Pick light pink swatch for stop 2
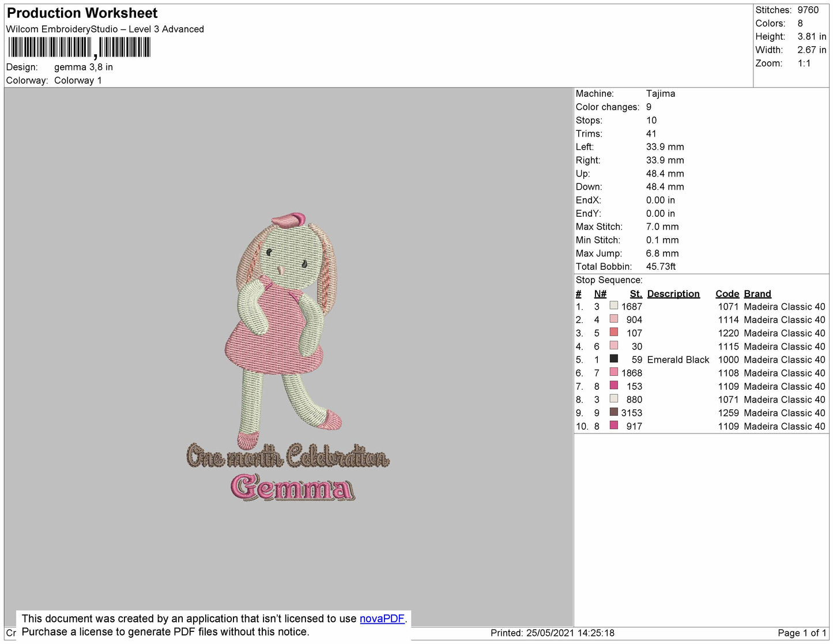Viewport: 833px width, 644px height. pos(614,319)
